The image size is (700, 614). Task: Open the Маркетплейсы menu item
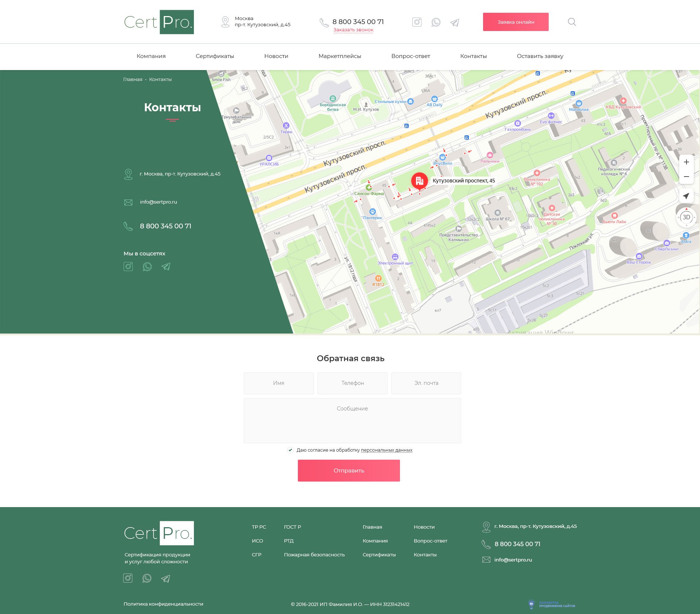(339, 56)
